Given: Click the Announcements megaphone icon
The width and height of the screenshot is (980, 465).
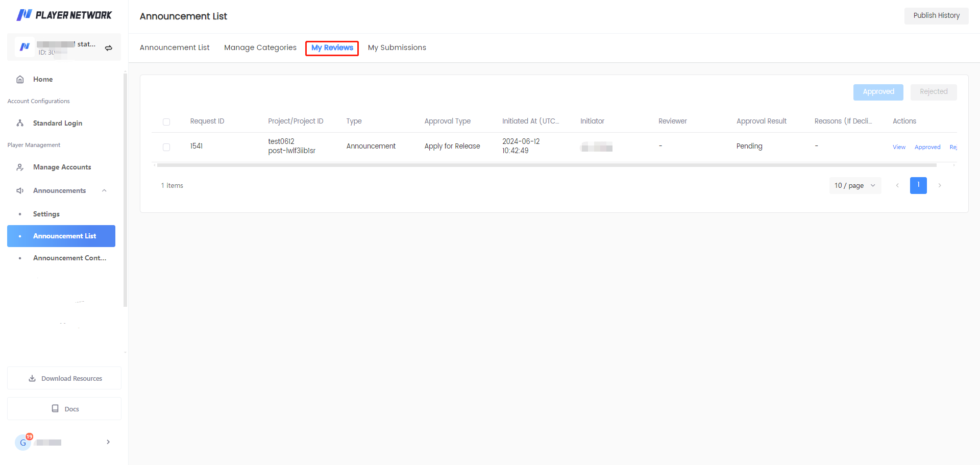Looking at the screenshot, I should tap(20, 191).
